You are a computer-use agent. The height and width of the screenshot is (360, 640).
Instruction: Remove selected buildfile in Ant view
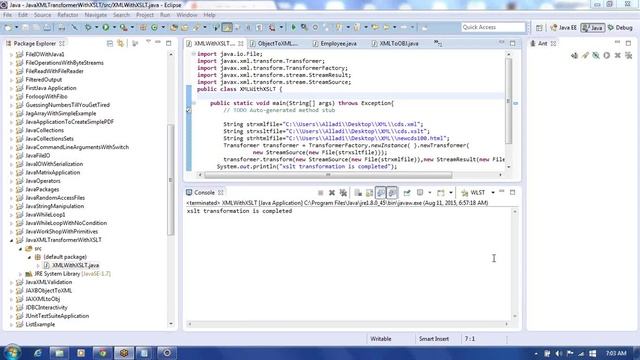[618, 55]
